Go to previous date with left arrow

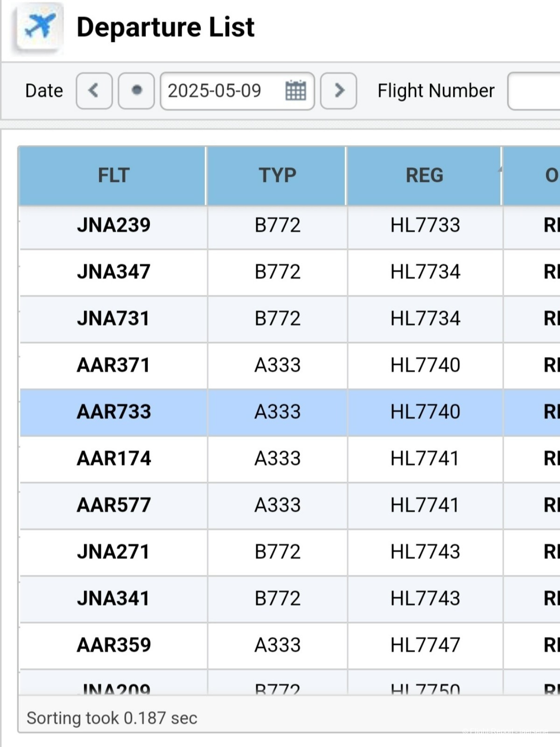94,91
